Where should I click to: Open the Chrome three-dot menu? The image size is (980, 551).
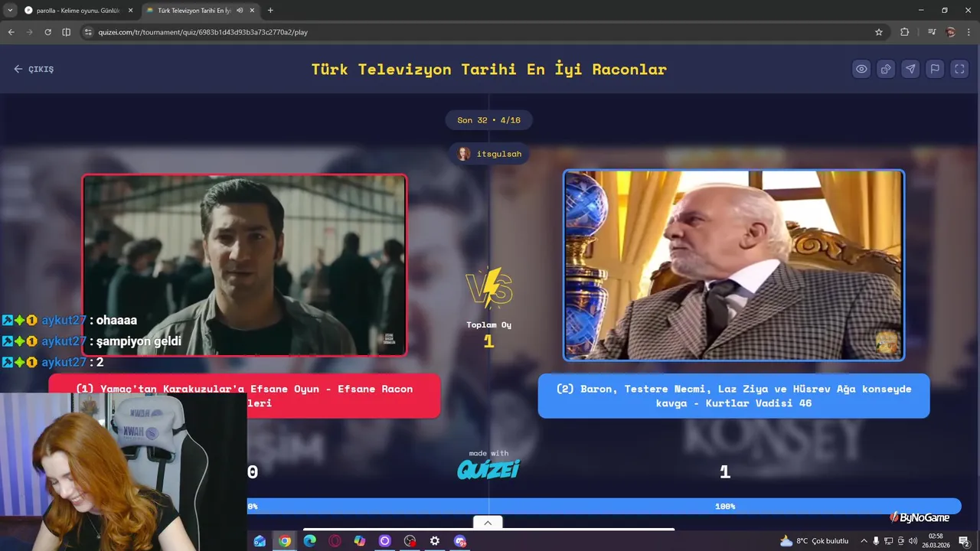[x=968, y=32]
